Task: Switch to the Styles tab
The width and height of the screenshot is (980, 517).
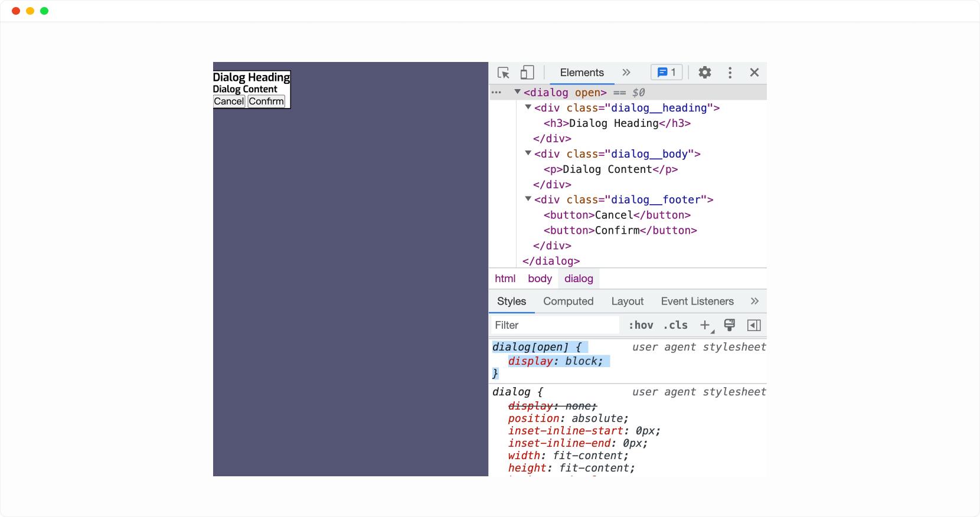Action: coord(511,302)
